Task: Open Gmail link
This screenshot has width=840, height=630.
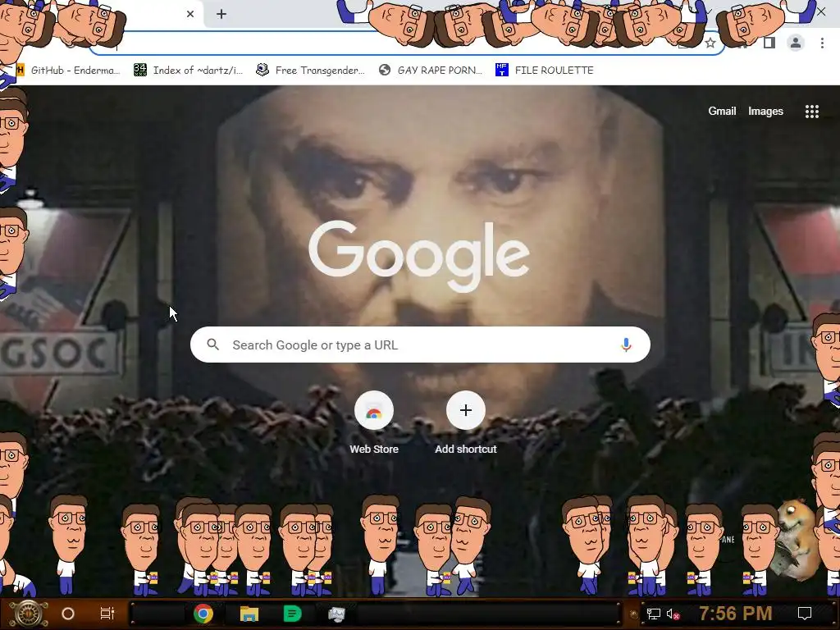Action: click(x=722, y=111)
